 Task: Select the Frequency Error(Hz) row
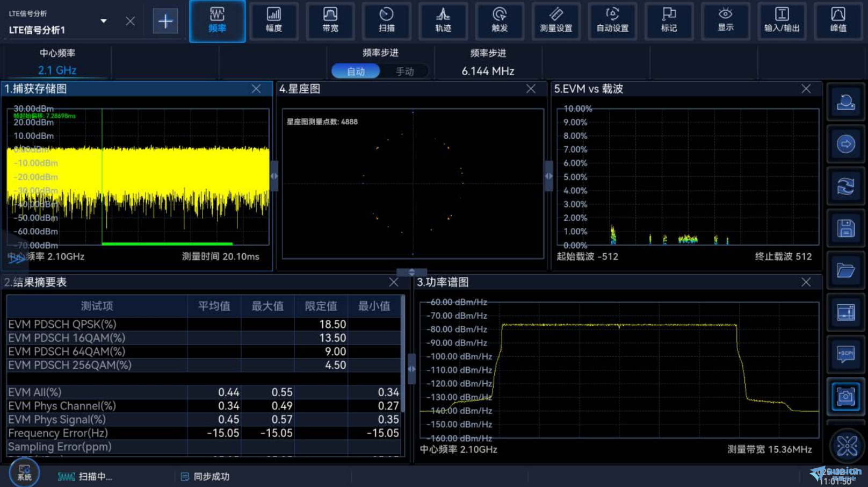[204, 433]
